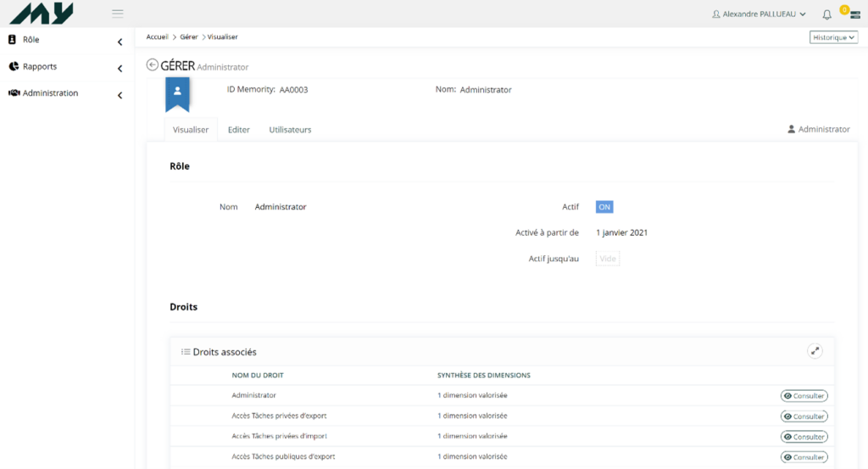Click the Administration handshake icon

point(14,93)
